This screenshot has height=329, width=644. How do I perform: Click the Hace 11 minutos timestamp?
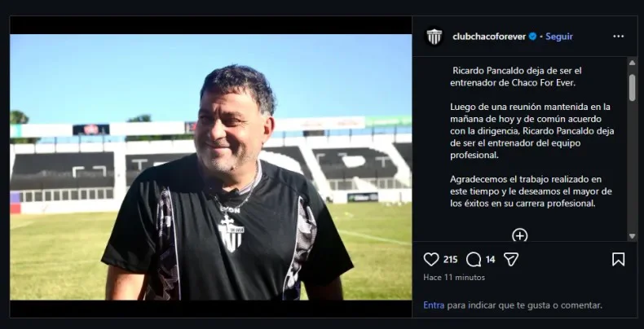[x=454, y=278]
